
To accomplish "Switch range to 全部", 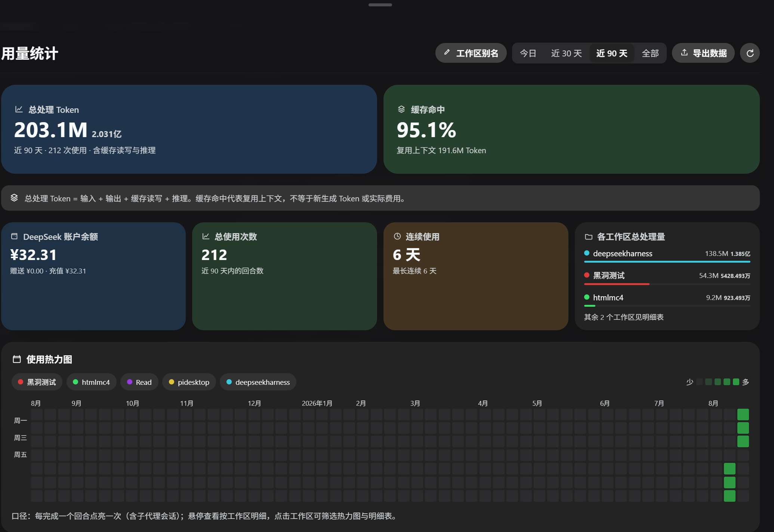I will [x=650, y=53].
